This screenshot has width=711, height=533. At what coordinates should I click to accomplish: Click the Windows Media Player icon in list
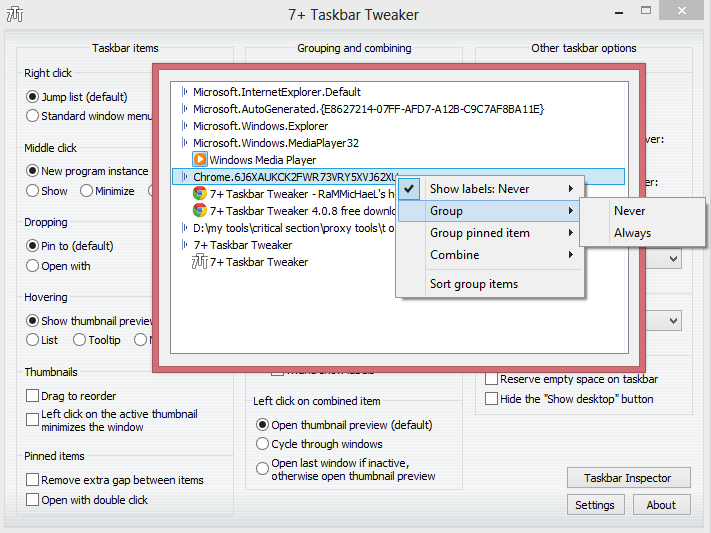[x=200, y=160]
